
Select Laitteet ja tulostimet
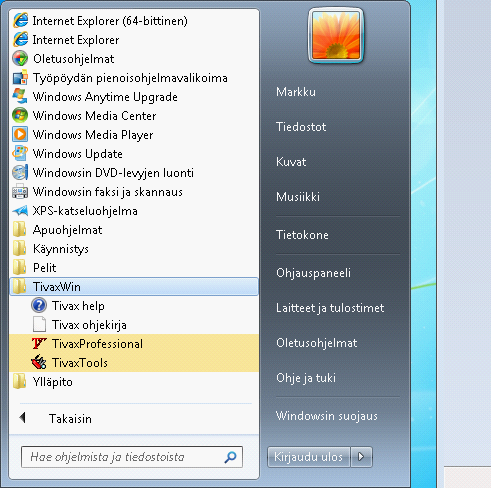click(330, 308)
